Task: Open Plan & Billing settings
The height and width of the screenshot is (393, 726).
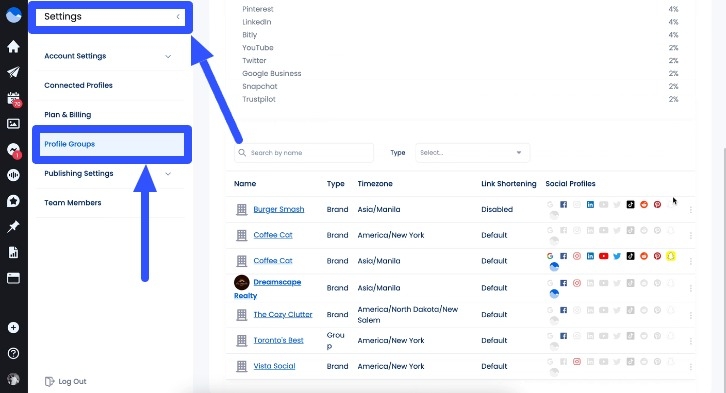Action: (x=68, y=114)
